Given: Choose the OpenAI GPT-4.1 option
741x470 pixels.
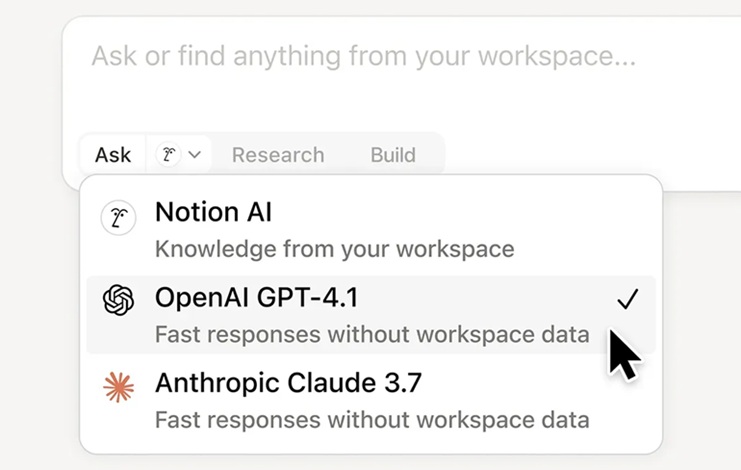Looking at the screenshot, I should tap(371, 315).
